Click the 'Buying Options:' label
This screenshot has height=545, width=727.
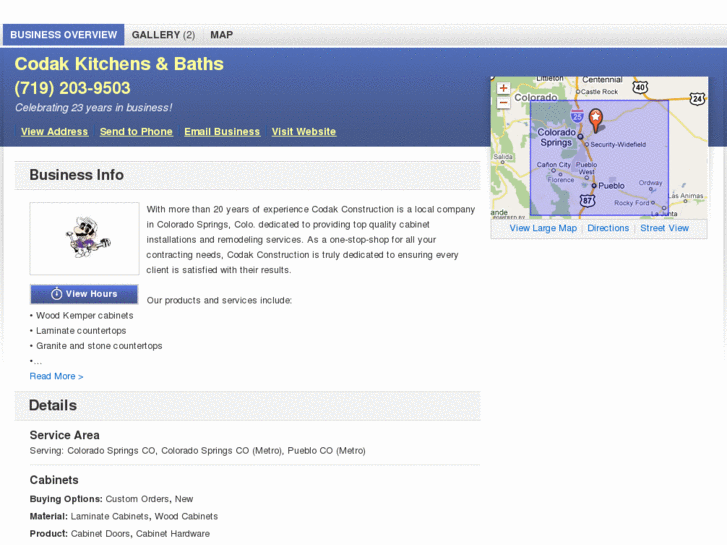(66, 499)
